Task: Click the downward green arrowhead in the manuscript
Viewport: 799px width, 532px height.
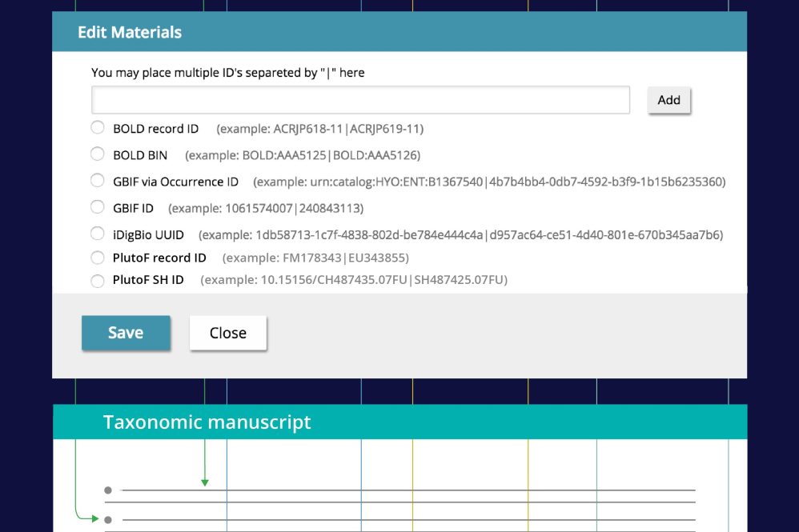Action: click(205, 482)
